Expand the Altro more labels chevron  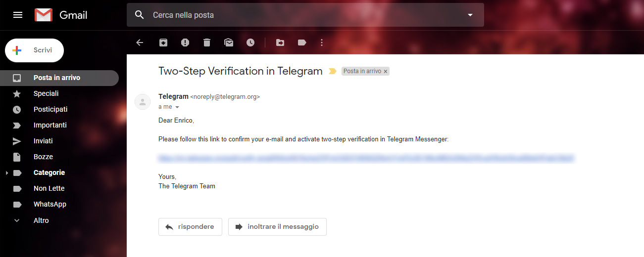click(17, 220)
